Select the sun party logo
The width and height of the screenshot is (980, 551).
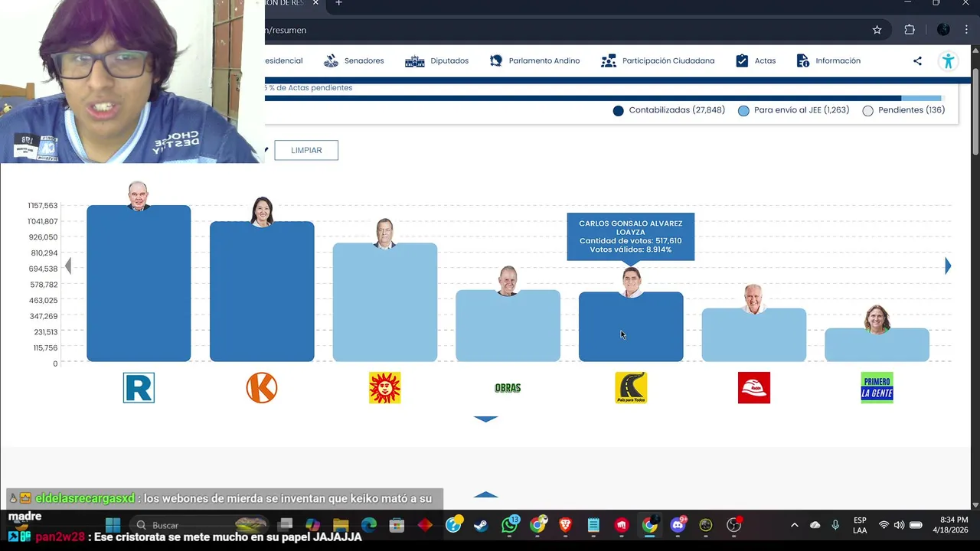384,388
